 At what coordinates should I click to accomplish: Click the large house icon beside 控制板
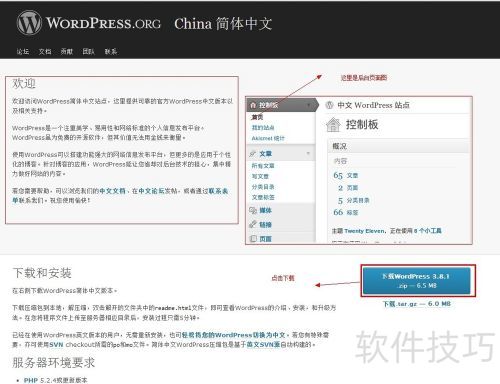coord(333,125)
